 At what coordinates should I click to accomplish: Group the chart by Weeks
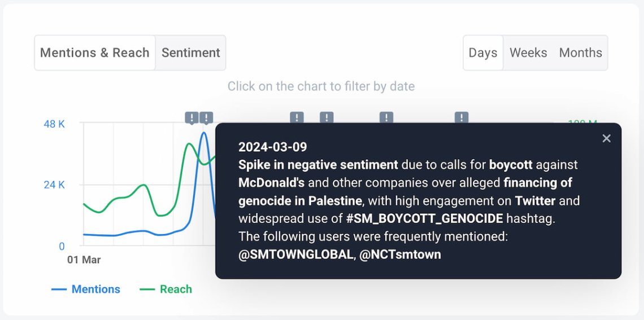[528, 53]
